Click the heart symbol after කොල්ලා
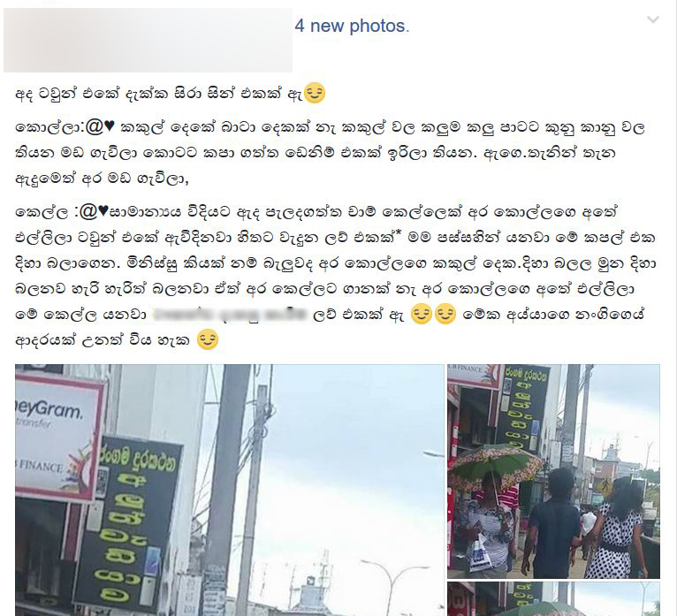 pyautogui.click(x=110, y=126)
